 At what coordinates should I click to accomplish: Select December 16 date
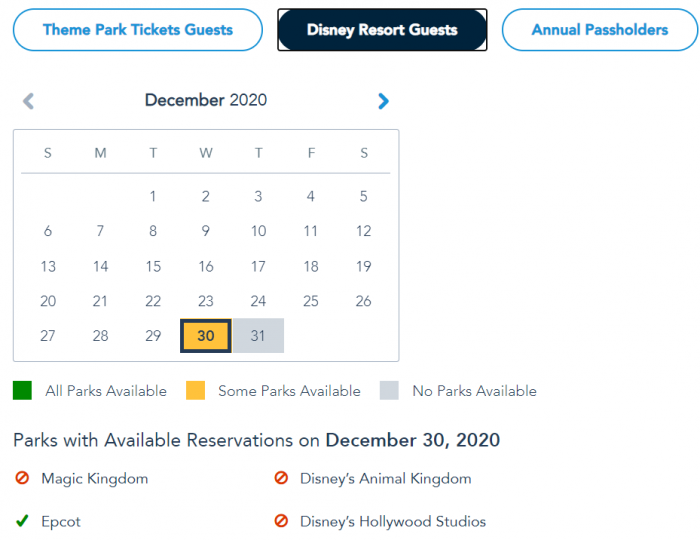(206, 266)
